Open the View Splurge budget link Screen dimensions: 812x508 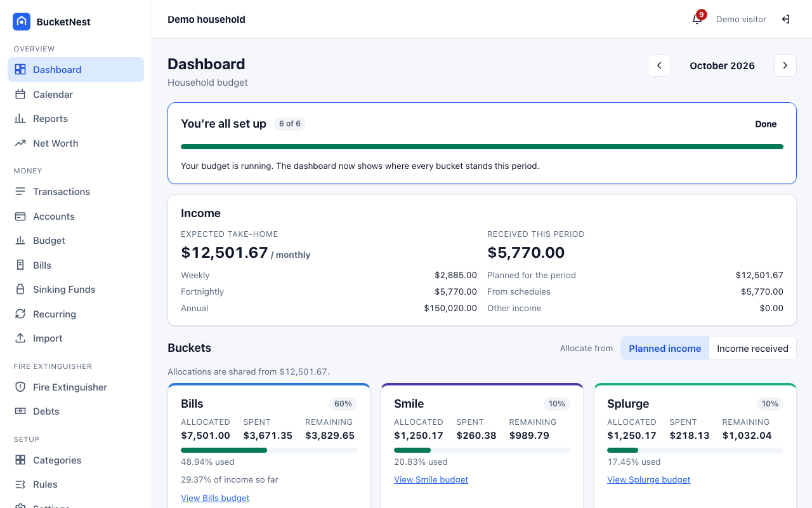coord(648,480)
